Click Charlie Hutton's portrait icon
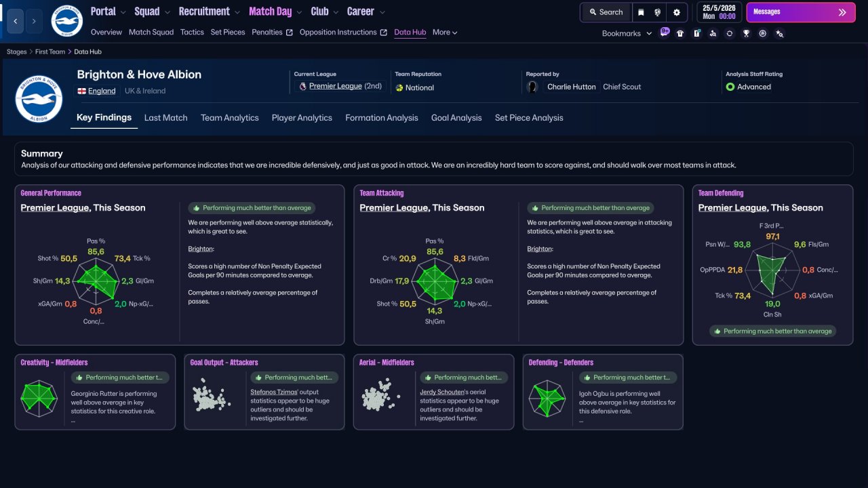Screen dimensions: 868x488 coord(532,87)
